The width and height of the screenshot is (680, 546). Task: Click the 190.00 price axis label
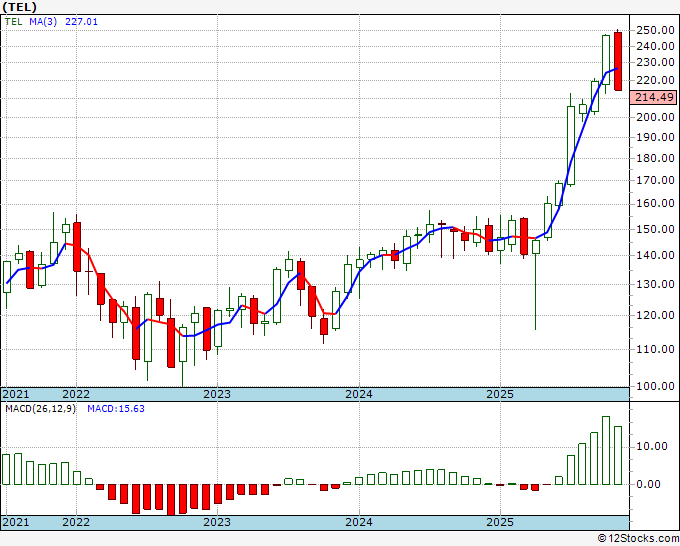point(655,137)
